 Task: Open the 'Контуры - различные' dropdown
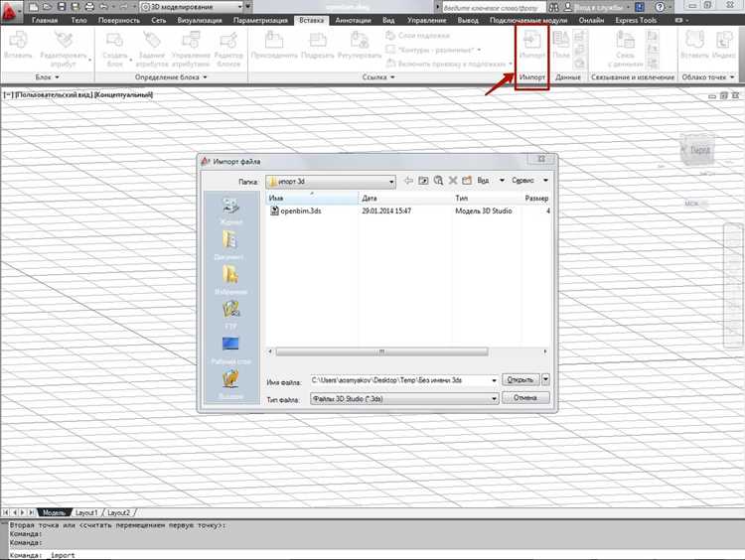(435, 50)
